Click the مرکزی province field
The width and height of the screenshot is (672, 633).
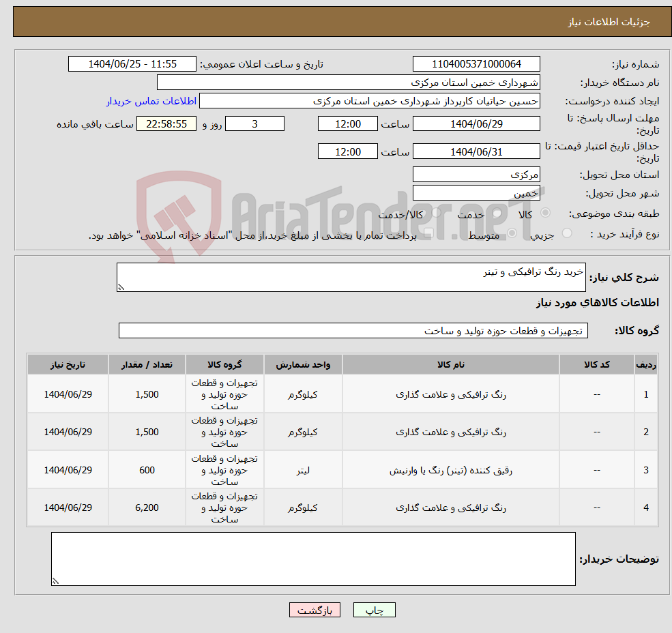(476, 174)
